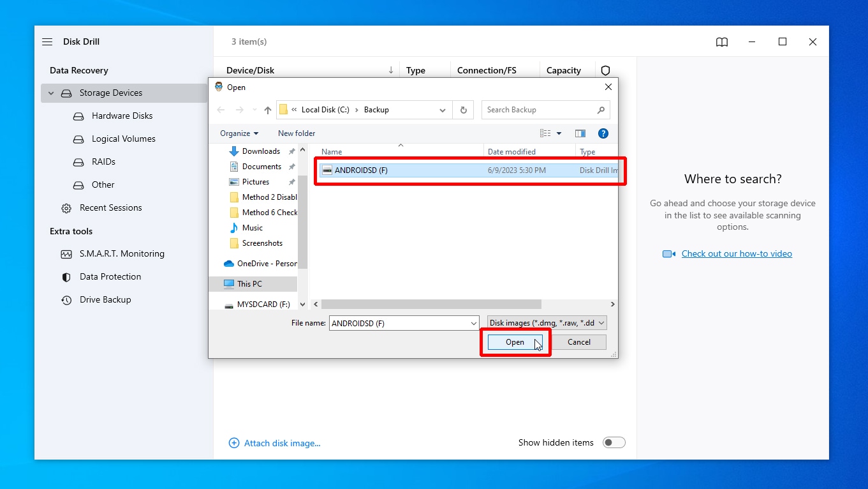Screen dimensions: 868x489
Task: Click the Hardware Disks drive icon
Action: click(x=78, y=116)
